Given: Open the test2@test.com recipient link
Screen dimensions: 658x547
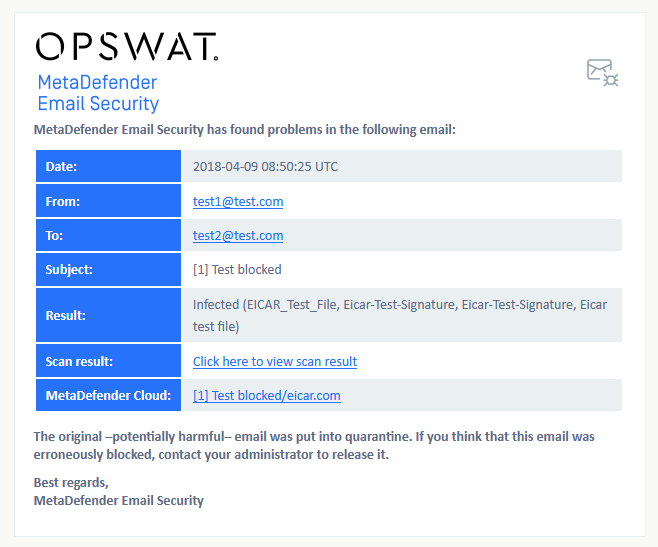Looking at the screenshot, I should click(238, 236).
